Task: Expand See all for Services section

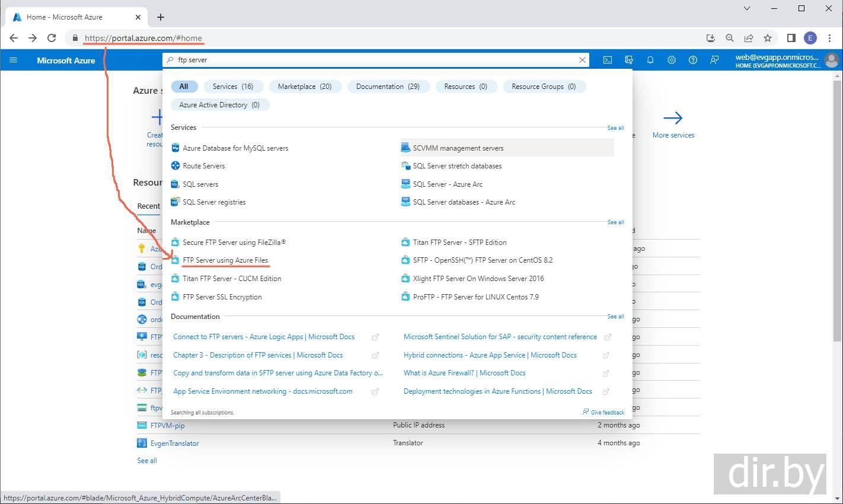Action: point(615,128)
